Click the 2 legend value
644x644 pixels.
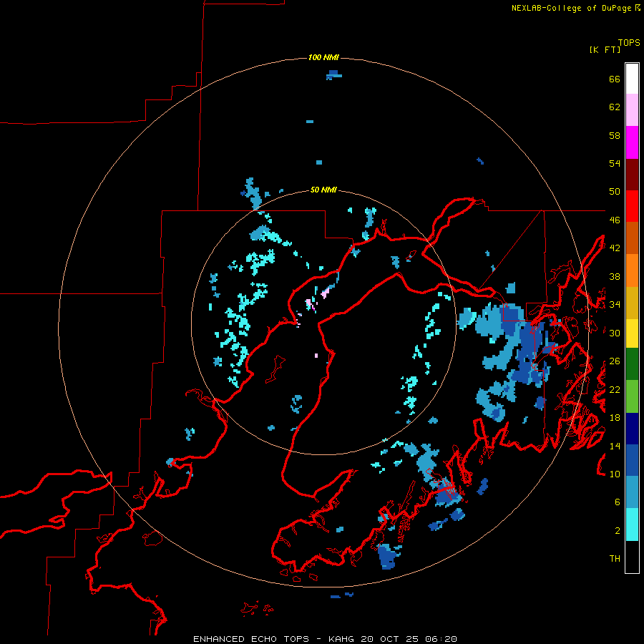(x=618, y=531)
